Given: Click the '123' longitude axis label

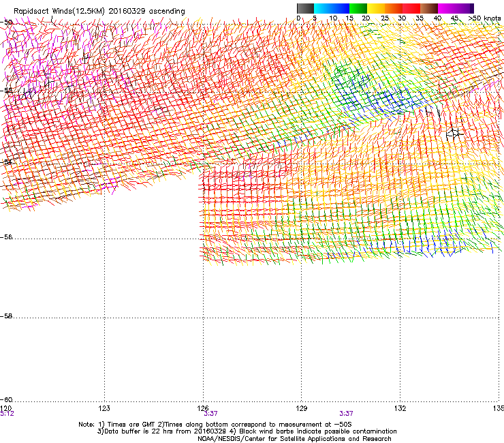Looking at the screenshot, I should pos(104,408).
